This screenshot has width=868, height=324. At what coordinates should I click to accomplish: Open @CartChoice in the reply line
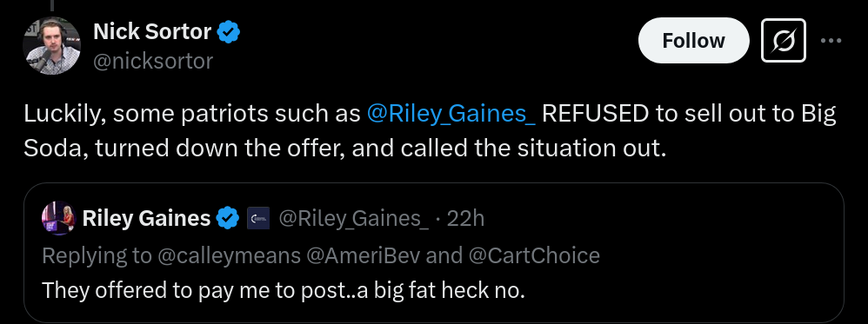click(534, 255)
